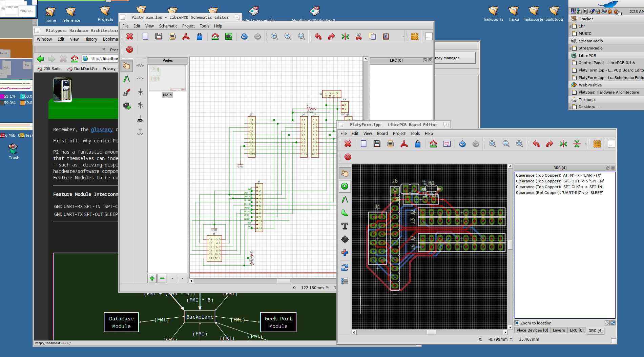The width and height of the screenshot is (644, 357).
Task: Add a GND symbol from schematic toolbar
Action: point(140,119)
